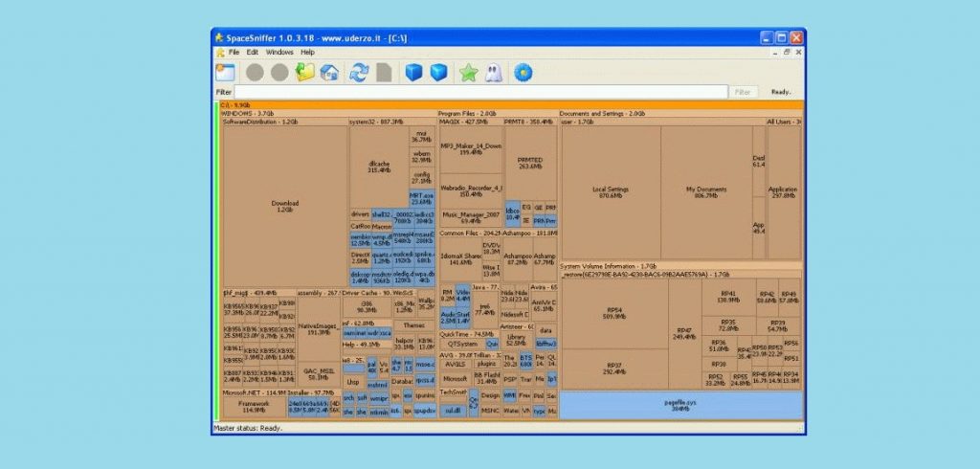The image size is (980, 469).
Task: Select the orange C:\ root header bar
Action: tap(511, 105)
